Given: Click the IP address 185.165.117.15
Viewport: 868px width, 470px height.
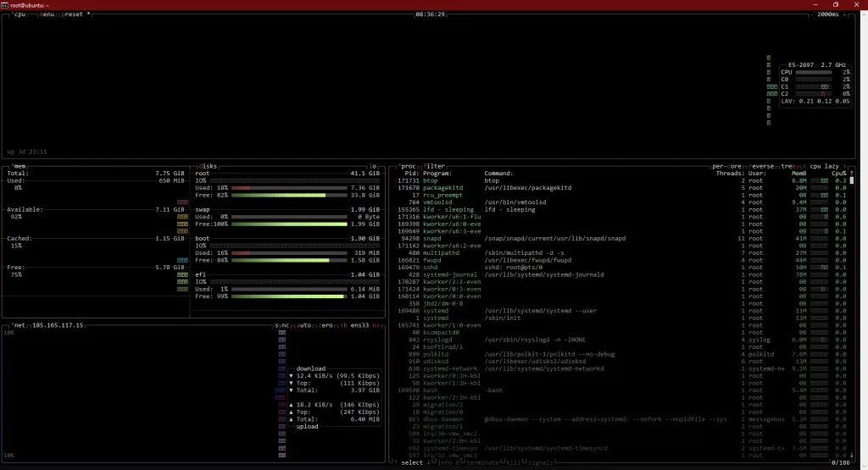Looking at the screenshot, I should [58, 325].
